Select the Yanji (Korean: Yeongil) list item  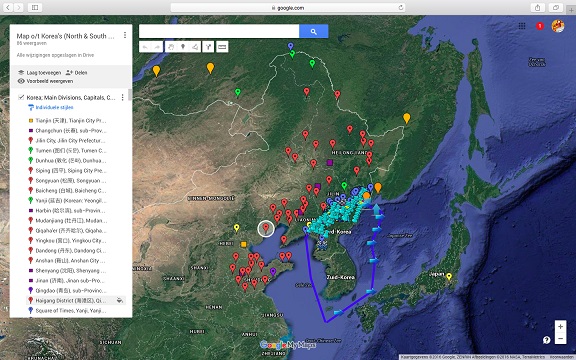(70, 201)
